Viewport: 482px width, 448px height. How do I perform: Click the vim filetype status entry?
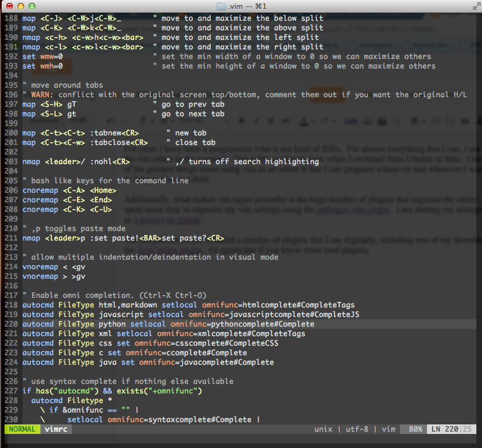pyautogui.click(x=389, y=429)
